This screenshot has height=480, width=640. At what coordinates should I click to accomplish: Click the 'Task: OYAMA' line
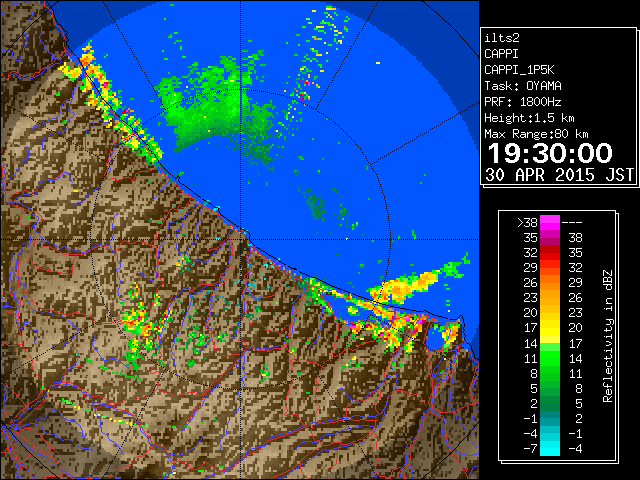tap(523, 86)
